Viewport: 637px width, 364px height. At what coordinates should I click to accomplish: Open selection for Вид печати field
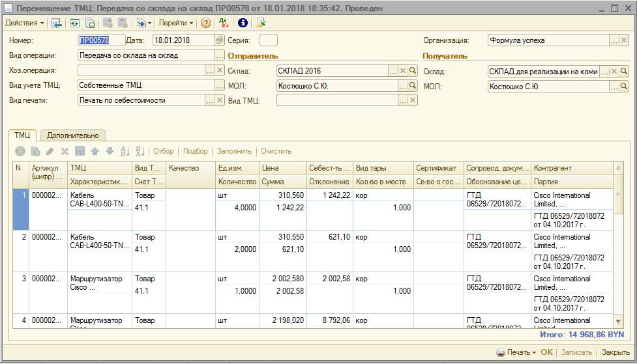[x=210, y=100]
